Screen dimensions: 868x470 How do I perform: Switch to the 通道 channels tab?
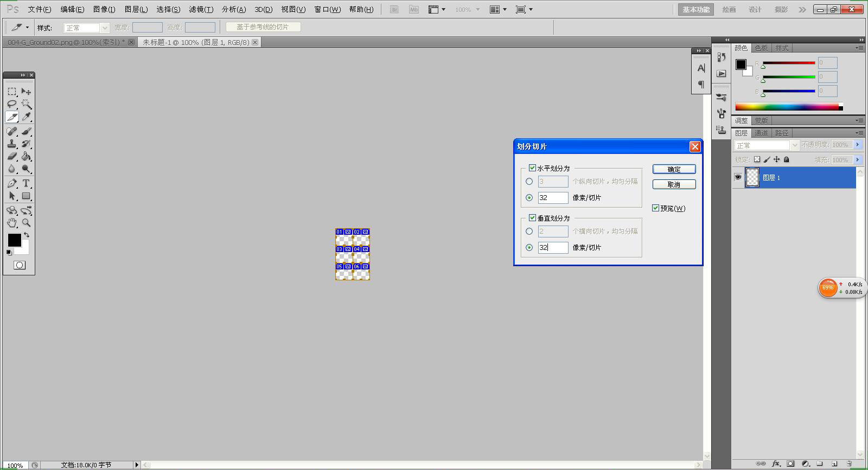(761, 133)
